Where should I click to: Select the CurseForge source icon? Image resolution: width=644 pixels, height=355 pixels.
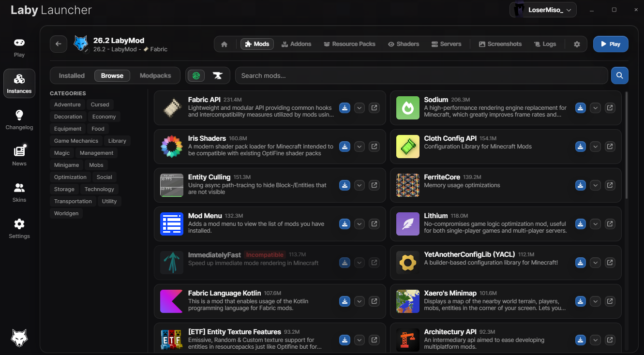point(218,75)
